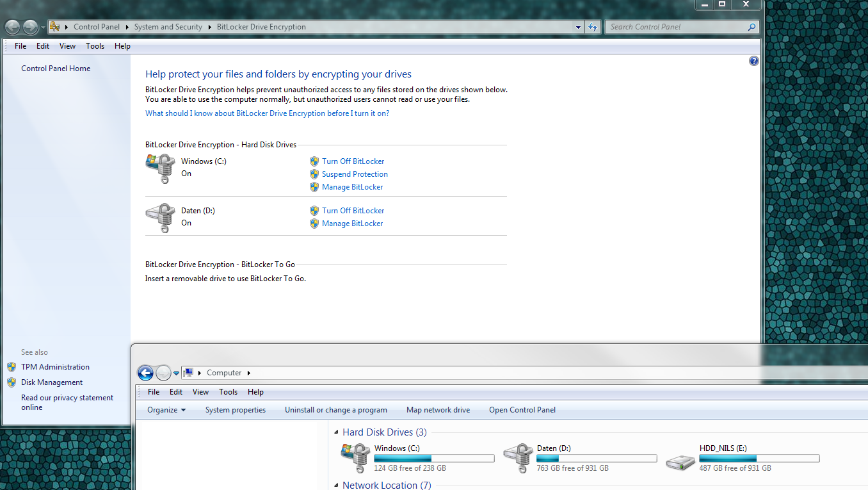Click the computer icon in the Computer address bar
Viewport: 868px width, 490px height.
tap(188, 373)
